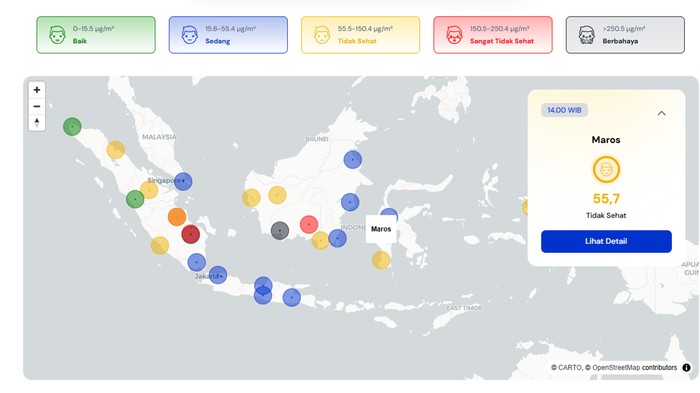
Task: Click the blue marker on Jakarta
Action: point(218,275)
